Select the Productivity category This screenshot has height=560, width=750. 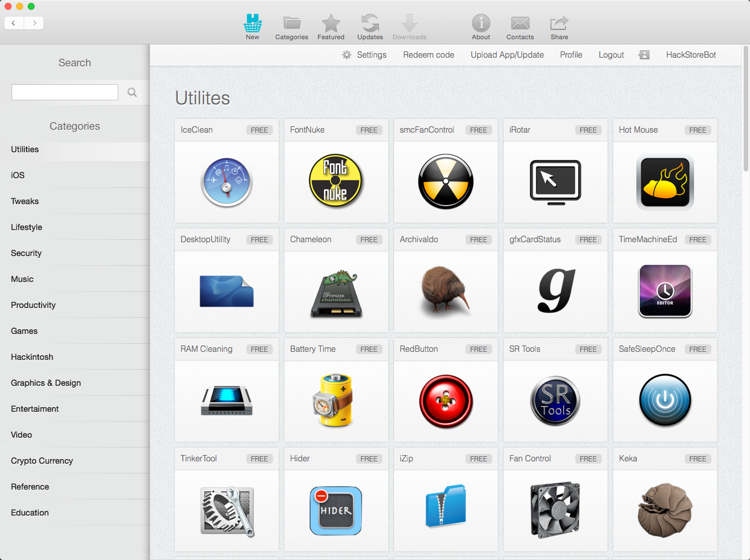click(x=75, y=305)
